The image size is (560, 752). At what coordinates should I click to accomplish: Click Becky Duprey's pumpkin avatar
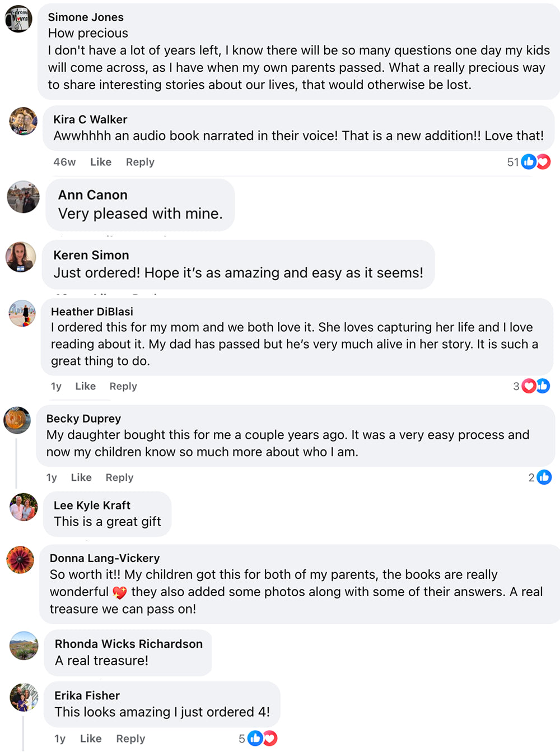coord(17,420)
